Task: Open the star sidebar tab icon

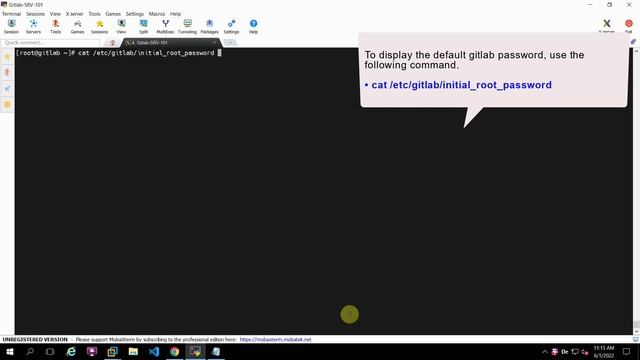Action: pyautogui.click(x=7, y=56)
